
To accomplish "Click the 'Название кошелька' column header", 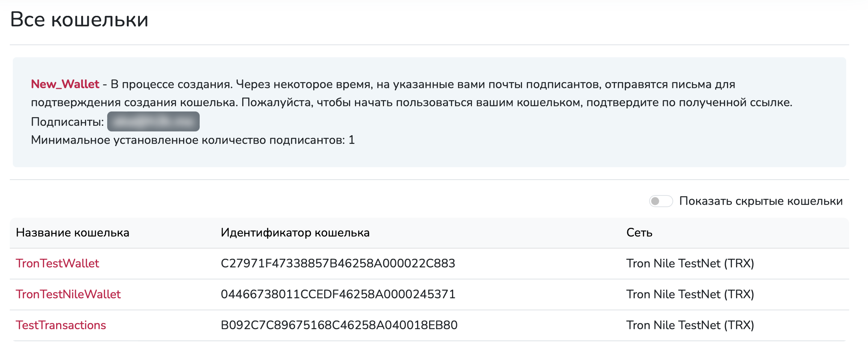I will pos(73,233).
